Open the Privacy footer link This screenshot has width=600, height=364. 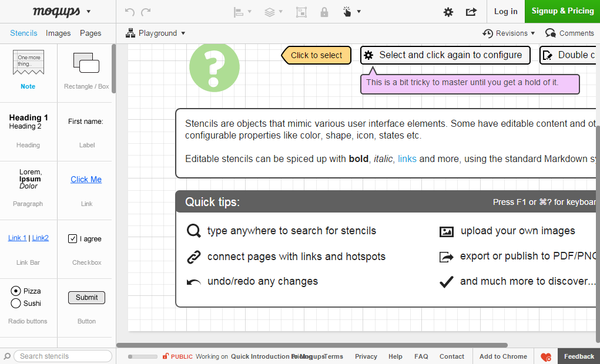pos(366,356)
